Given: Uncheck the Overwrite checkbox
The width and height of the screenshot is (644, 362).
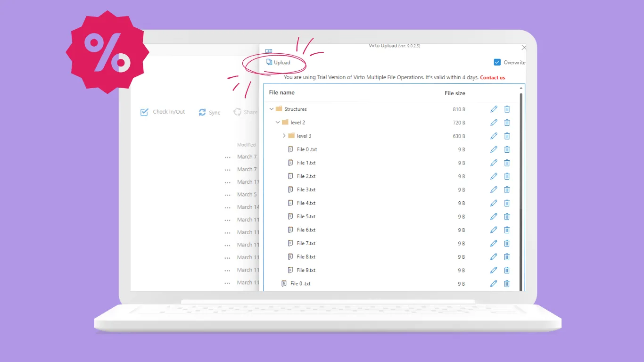Looking at the screenshot, I should coord(497,62).
